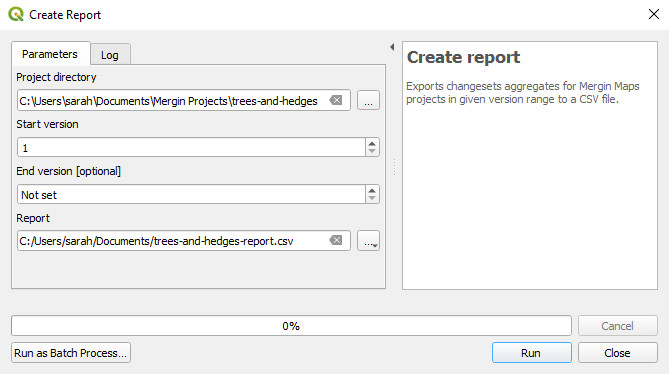Click the 'End version [optional]' label
The width and height of the screenshot is (669, 374).
click(x=69, y=171)
